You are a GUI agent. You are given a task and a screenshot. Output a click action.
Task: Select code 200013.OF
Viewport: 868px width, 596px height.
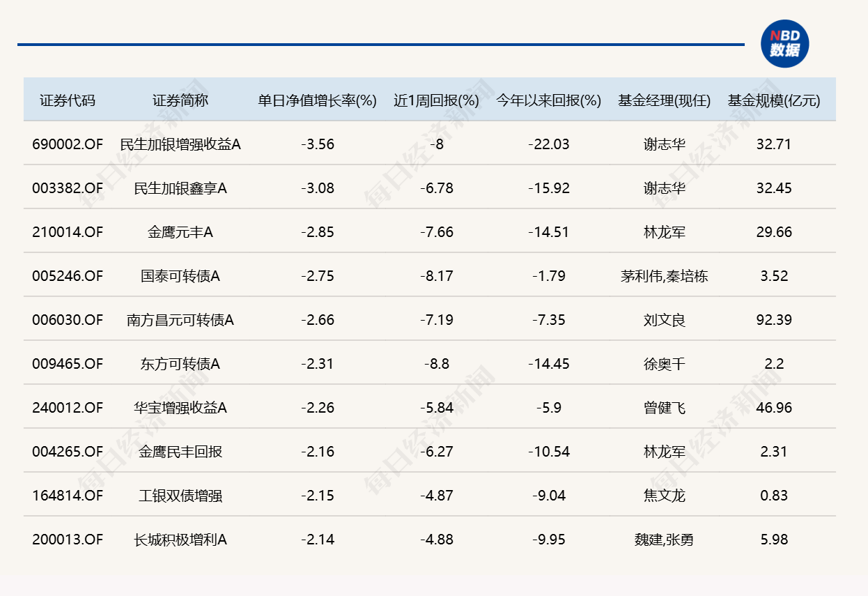coord(68,540)
